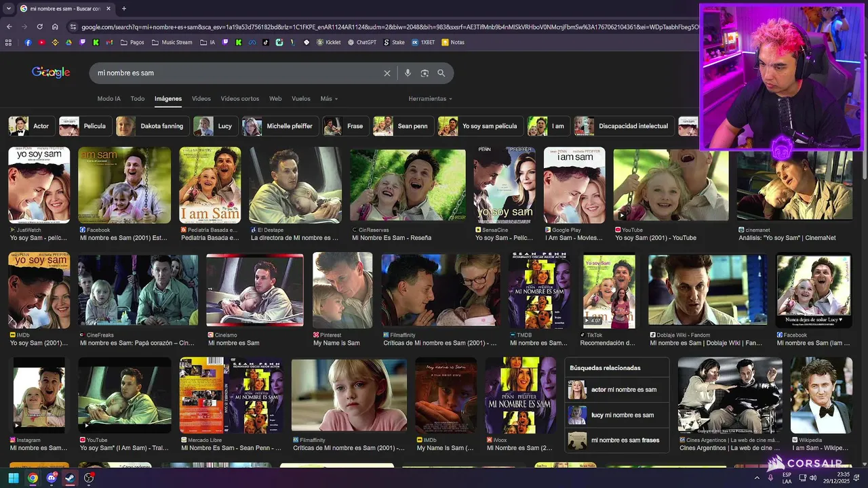Switch to Web results tab
The height and width of the screenshot is (488, 868).
pyautogui.click(x=275, y=98)
